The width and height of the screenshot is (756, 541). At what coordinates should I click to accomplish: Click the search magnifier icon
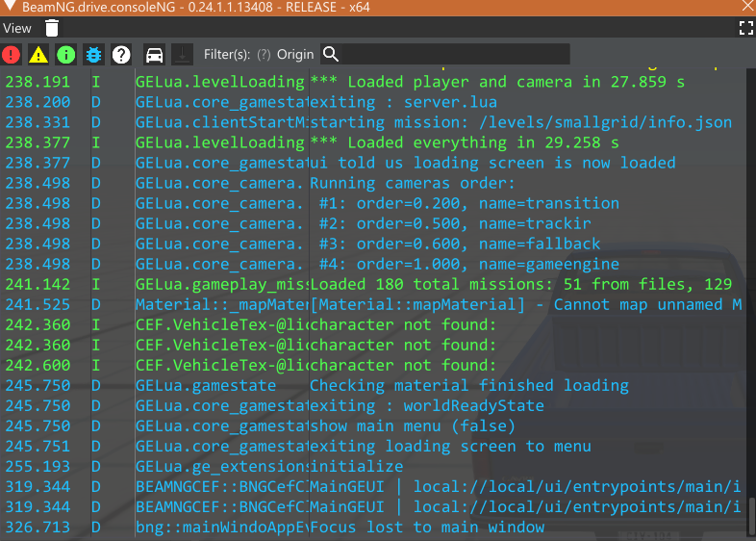pyautogui.click(x=331, y=54)
